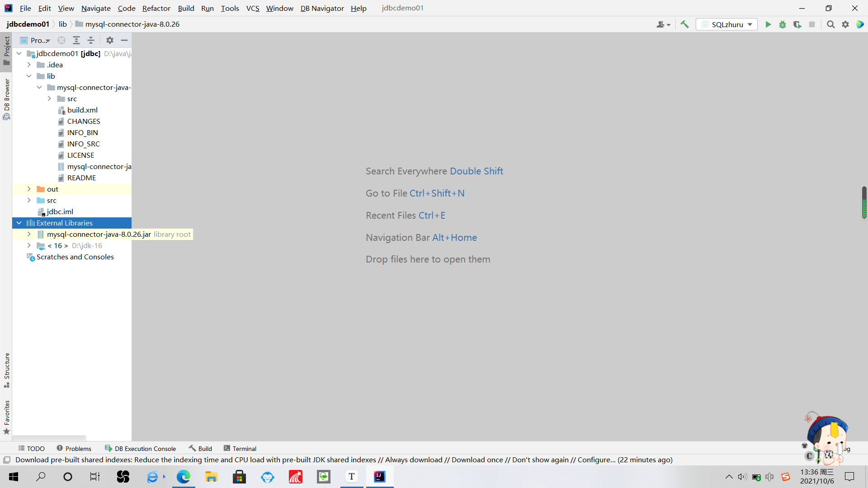Expand all nodes in Project tree

point(76,40)
